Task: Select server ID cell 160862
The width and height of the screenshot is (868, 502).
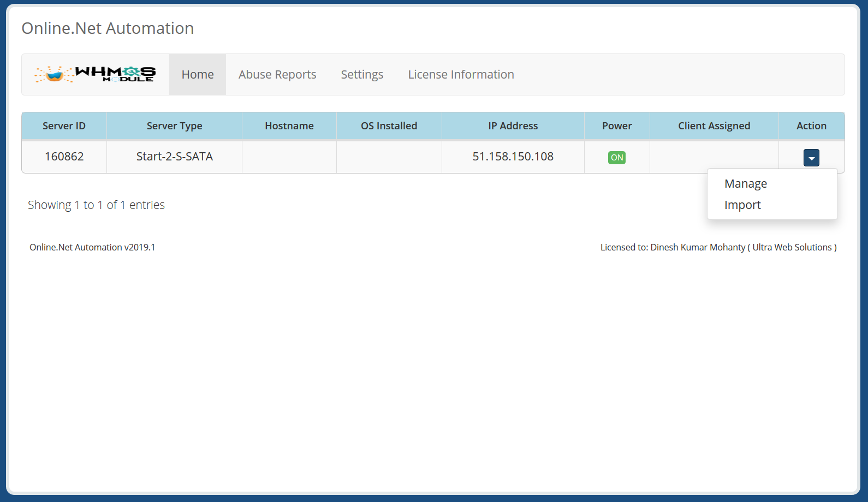Action: pos(64,157)
